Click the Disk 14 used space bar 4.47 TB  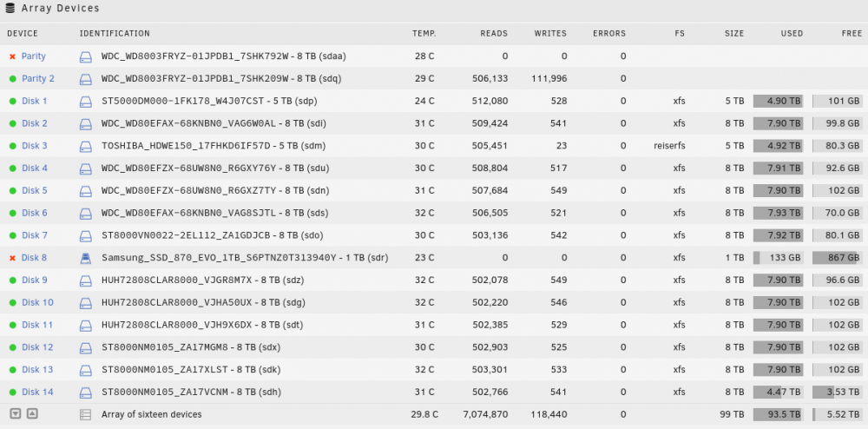point(779,393)
